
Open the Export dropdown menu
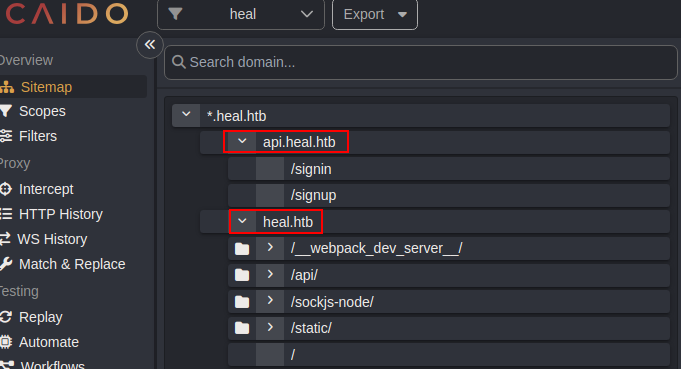pos(374,14)
